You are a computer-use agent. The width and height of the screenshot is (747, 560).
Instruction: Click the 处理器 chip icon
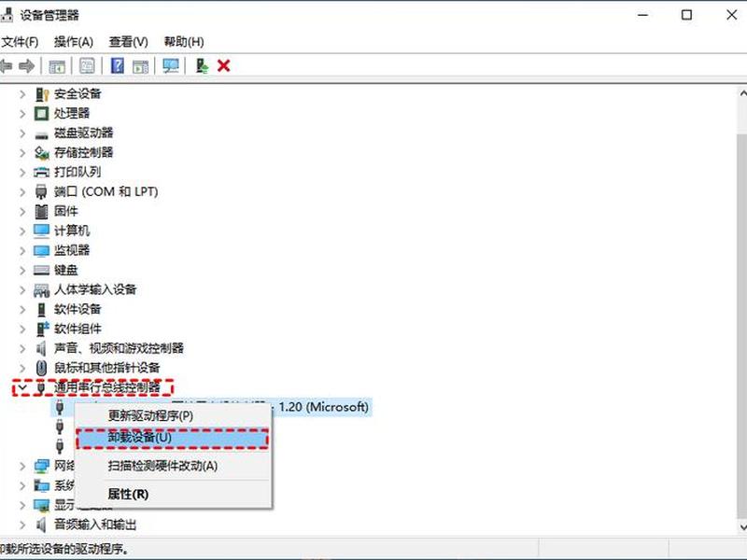tap(41, 114)
